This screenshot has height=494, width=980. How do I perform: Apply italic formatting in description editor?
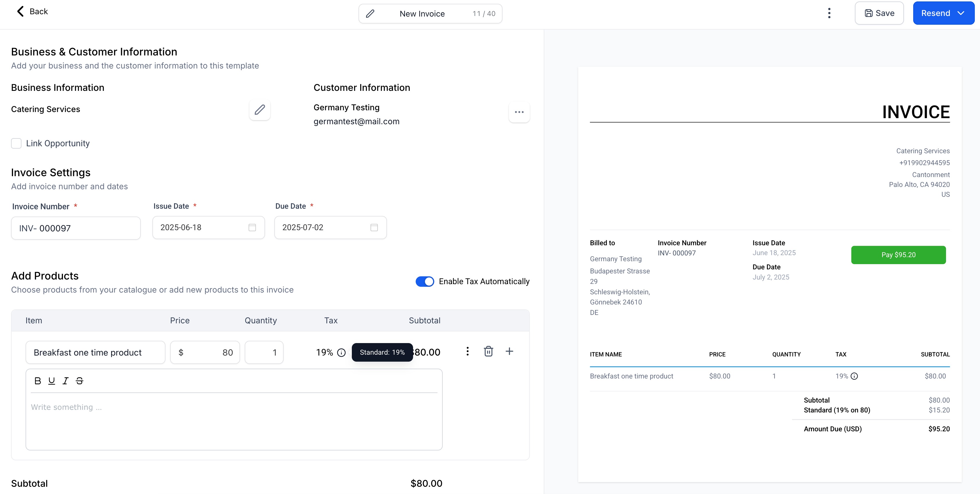coord(65,381)
